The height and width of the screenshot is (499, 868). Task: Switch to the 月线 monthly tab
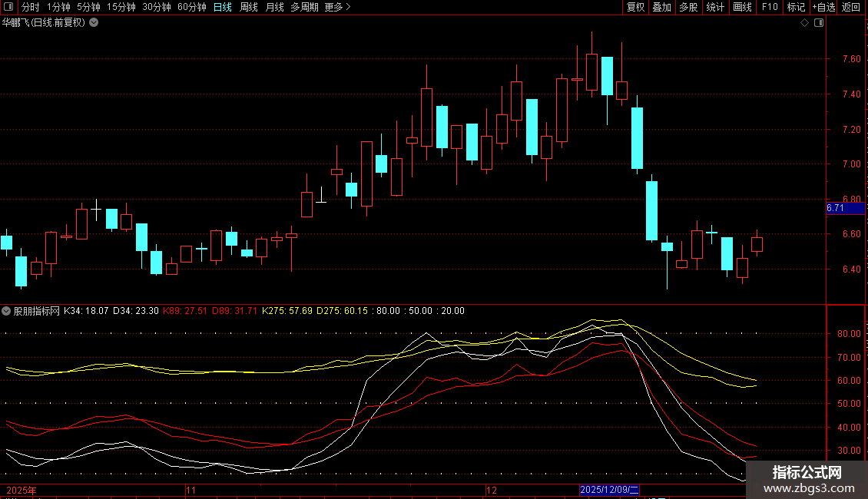coord(274,7)
